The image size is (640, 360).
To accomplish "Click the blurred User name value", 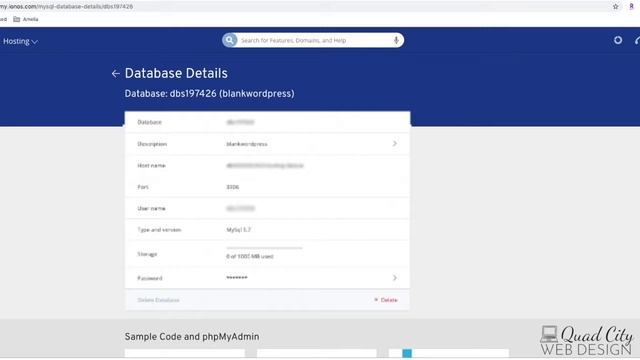I will [240, 208].
